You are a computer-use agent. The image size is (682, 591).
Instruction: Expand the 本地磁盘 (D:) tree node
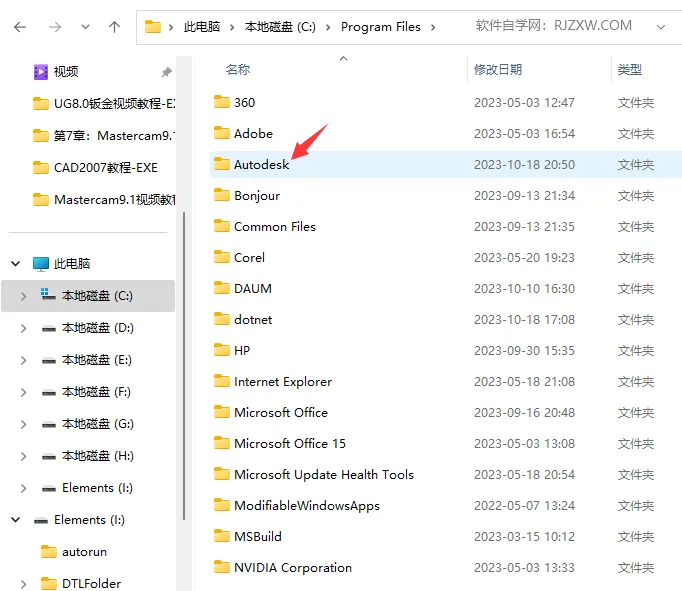pos(23,328)
